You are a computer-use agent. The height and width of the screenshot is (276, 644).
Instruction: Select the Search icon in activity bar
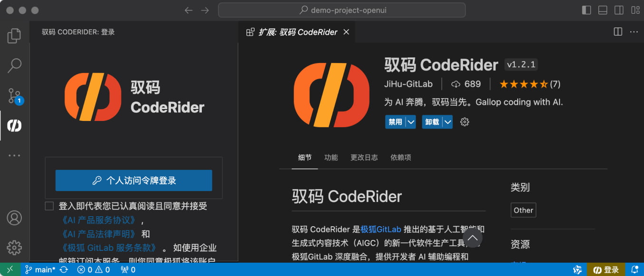point(14,65)
